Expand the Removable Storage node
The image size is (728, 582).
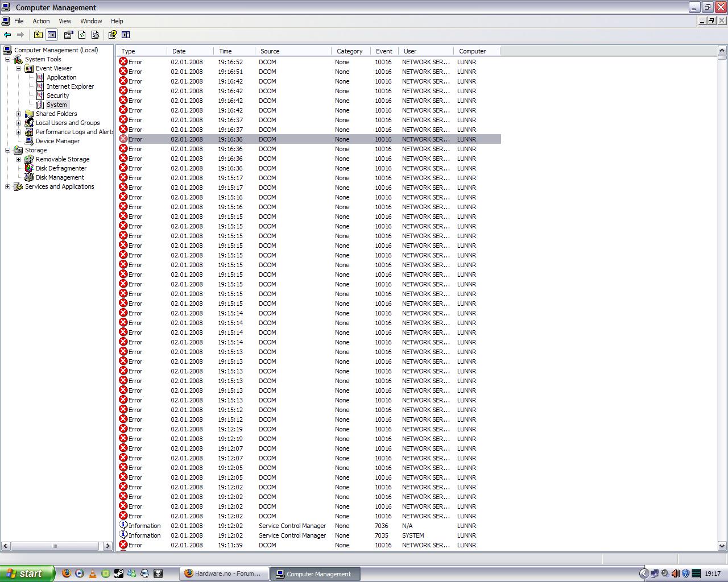pos(18,159)
